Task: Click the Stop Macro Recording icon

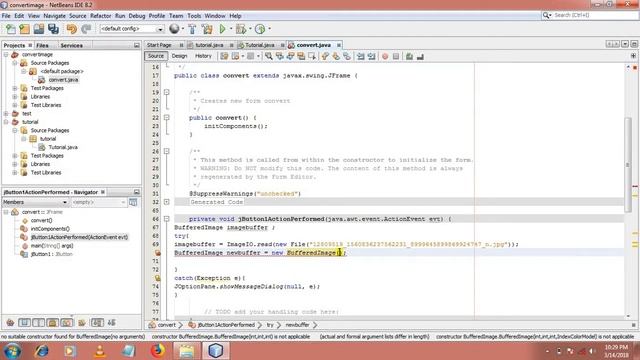Action: click(x=396, y=56)
